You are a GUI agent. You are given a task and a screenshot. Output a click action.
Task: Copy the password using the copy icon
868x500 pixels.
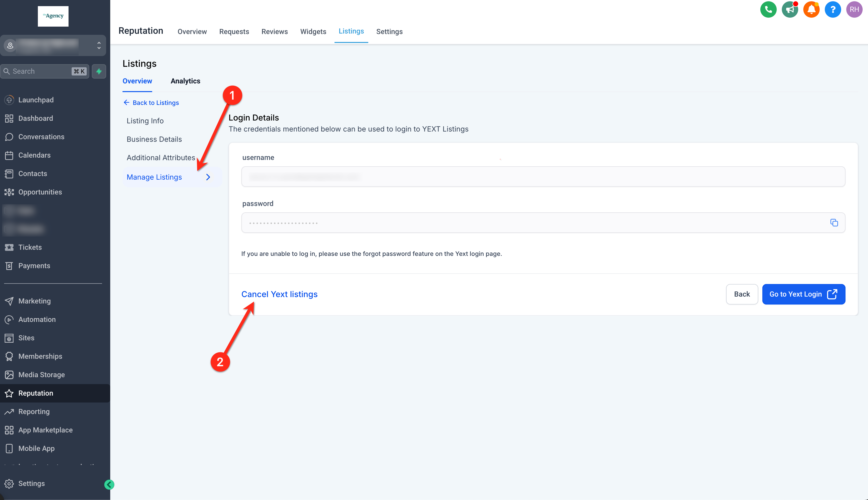(x=834, y=223)
